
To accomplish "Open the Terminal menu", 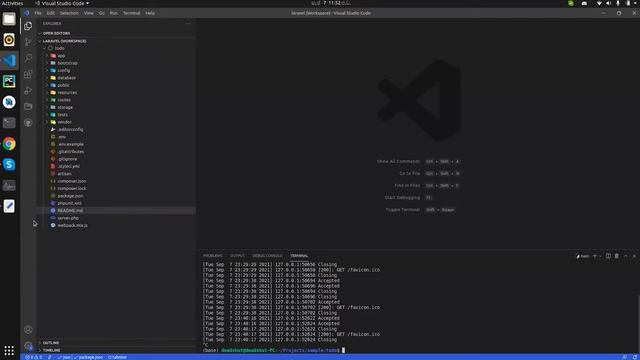I will [x=131, y=13].
